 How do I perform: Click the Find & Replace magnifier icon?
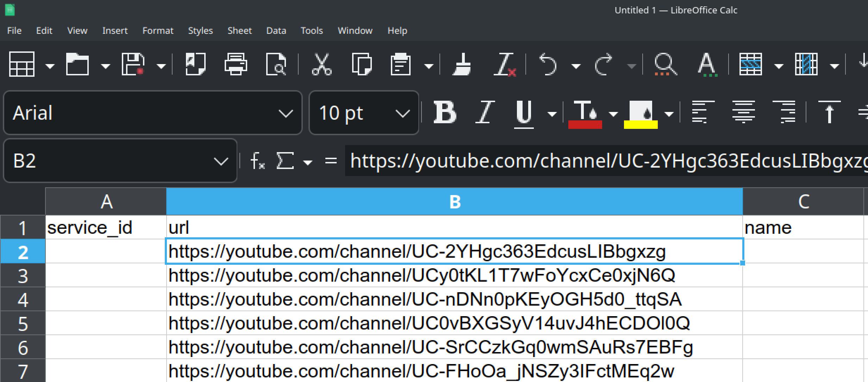coord(665,64)
